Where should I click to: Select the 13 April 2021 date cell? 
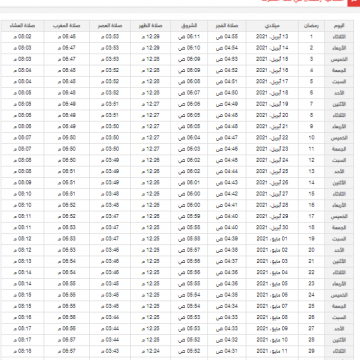pyautogui.click(x=272, y=37)
